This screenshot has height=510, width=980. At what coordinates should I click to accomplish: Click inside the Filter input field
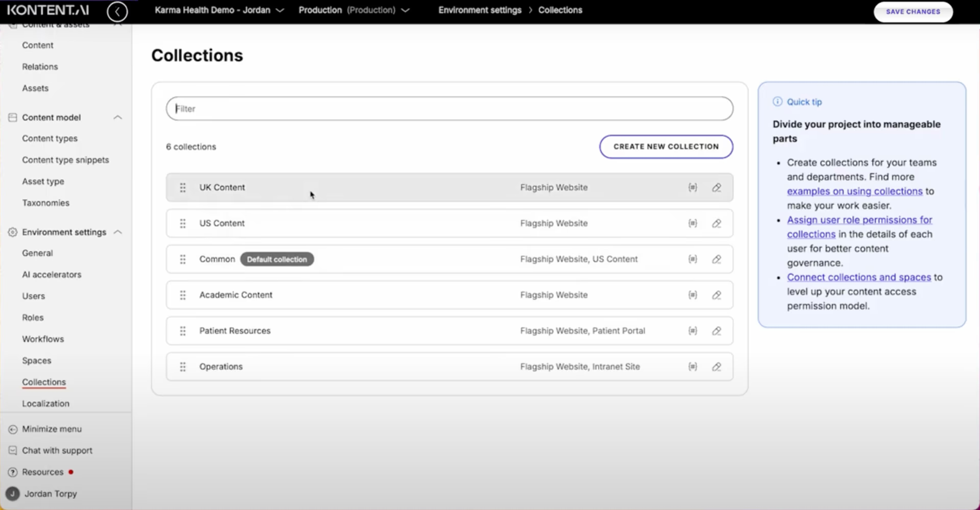click(449, 108)
